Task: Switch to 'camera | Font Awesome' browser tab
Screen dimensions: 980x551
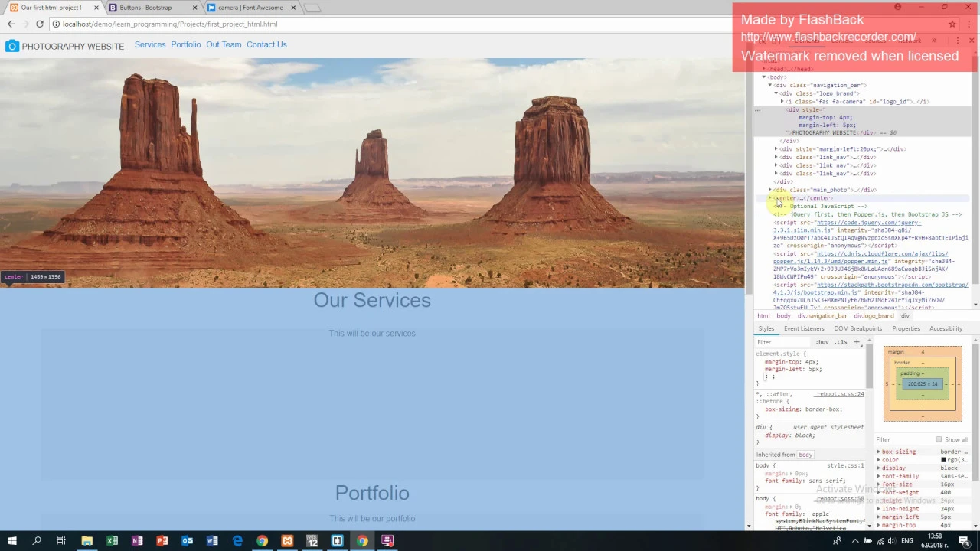Action: [x=250, y=8]
